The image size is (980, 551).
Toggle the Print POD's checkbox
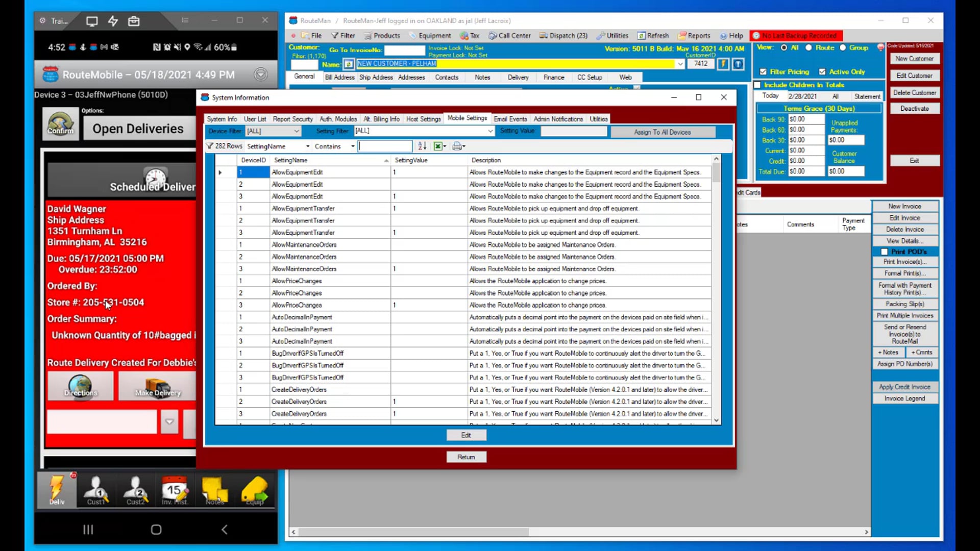tap(884, 252)
